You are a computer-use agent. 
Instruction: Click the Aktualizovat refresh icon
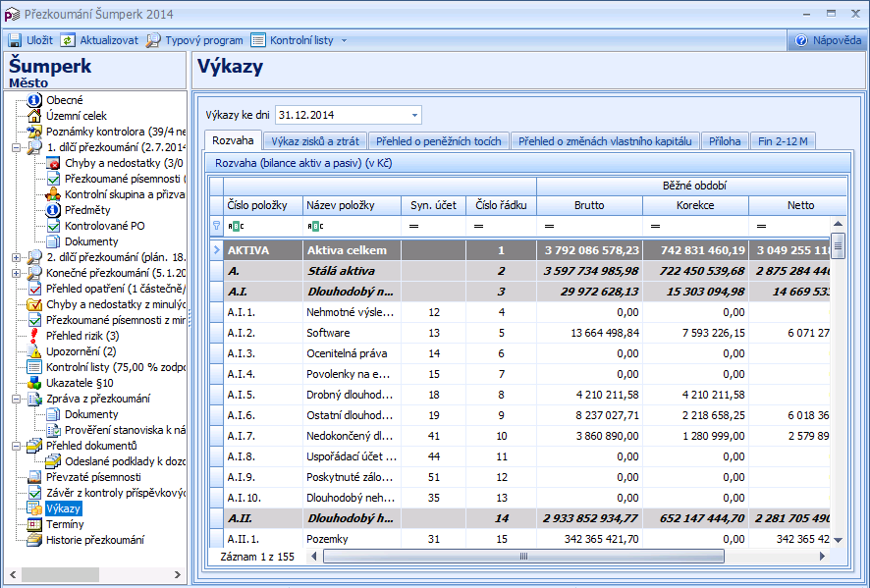pyautogui.click(x=68, y=40)
